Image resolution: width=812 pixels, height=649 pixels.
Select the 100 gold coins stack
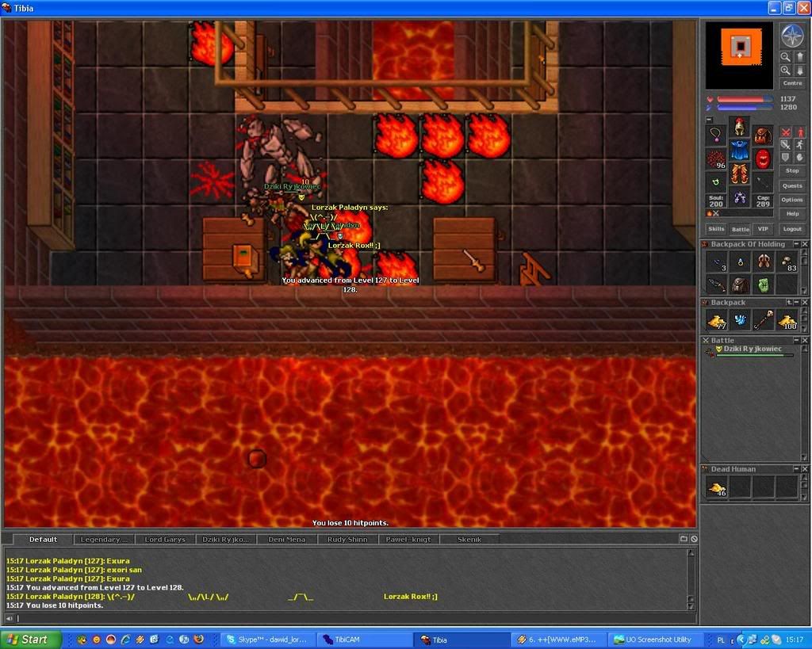coord(787,320)
